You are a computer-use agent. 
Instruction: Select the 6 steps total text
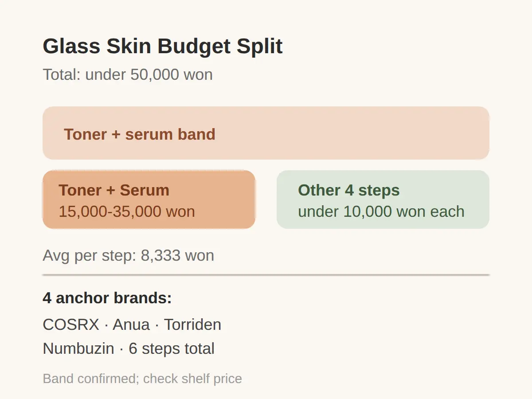pos(172,348)
